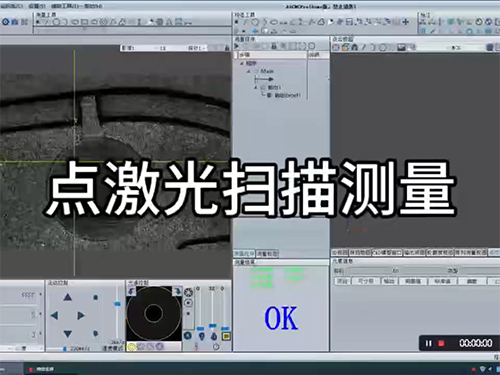Raise Z axis with small up button

(x=95, y=297)
